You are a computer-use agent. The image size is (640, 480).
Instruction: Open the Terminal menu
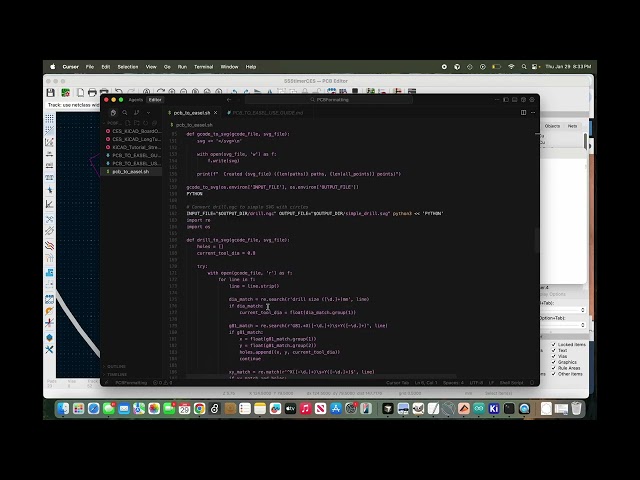(x=203, y=67)
